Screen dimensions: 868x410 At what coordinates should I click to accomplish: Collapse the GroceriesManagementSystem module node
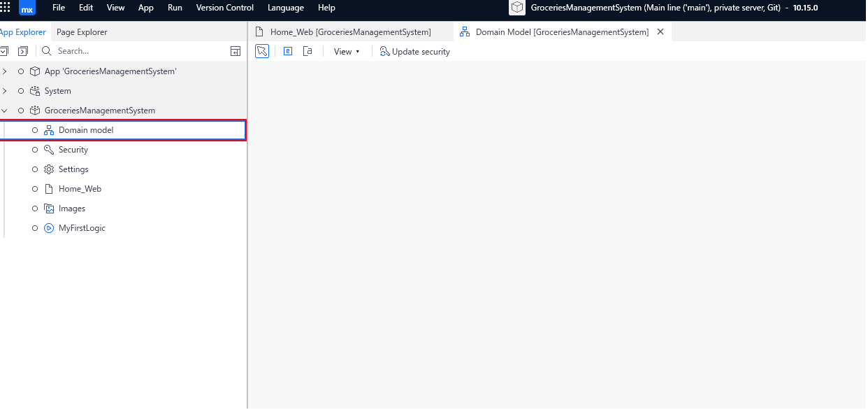coord(5,110)
